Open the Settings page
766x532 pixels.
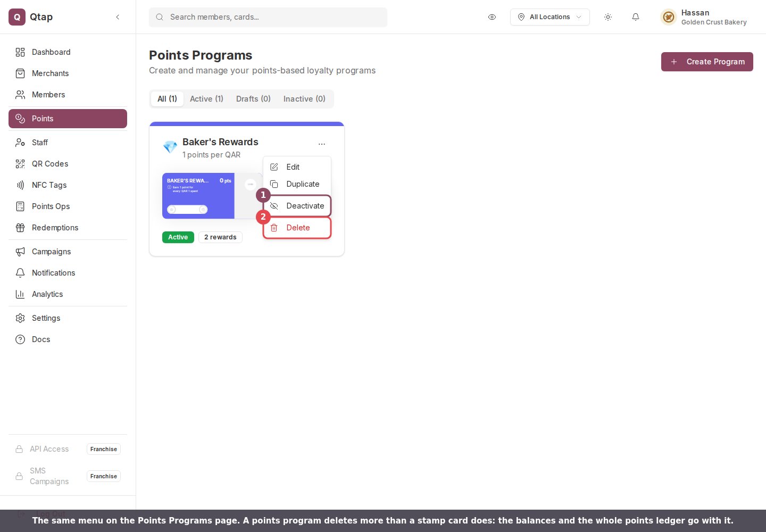coord(68,318)
